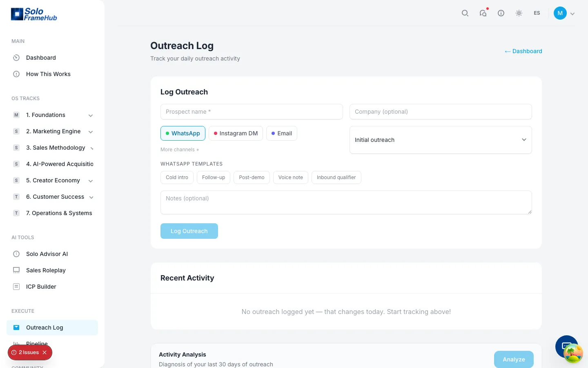Image resolution: width=588 pixels, height=368 pixels.
Task: Choose the Cold intro template
Action: 177,177
